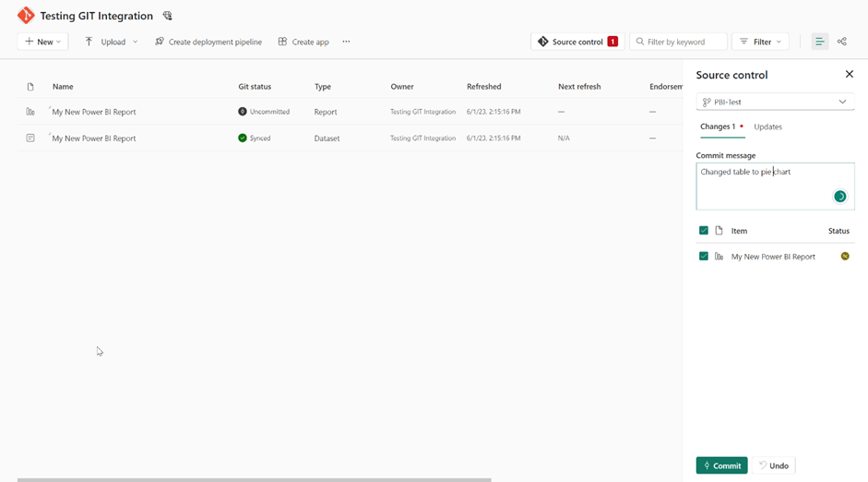Open workspace settings icon beside title
The image size is (868, 482).
pos(167,16)
